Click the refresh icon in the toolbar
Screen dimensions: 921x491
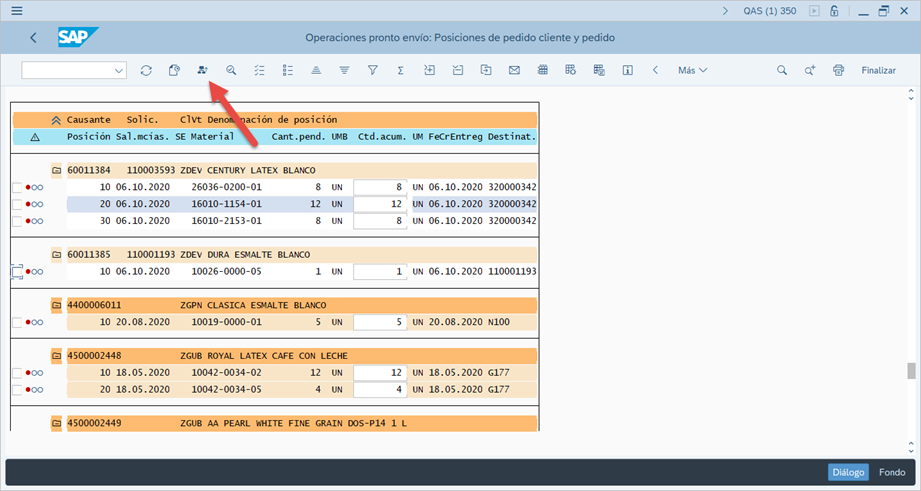[x=146, y=71]
